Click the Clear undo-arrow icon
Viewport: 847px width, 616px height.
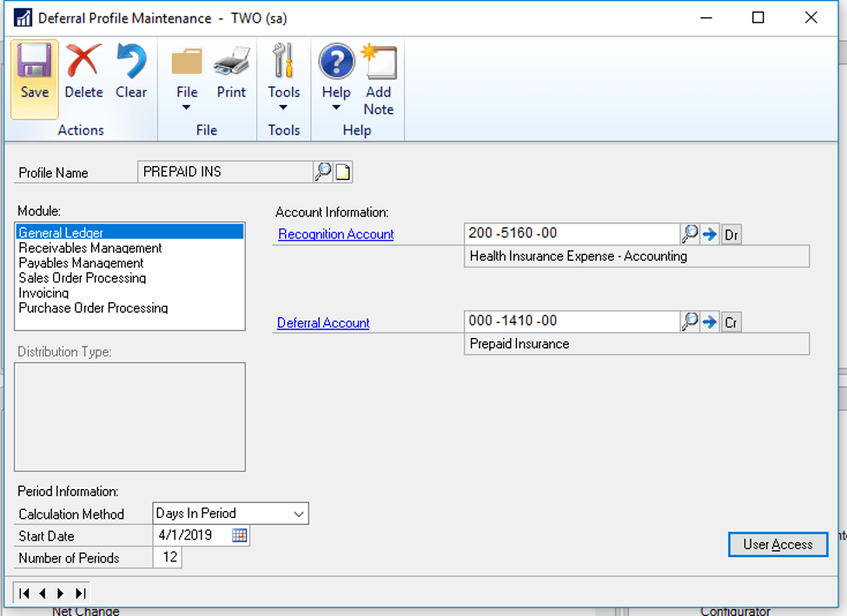tap(131, 63)
